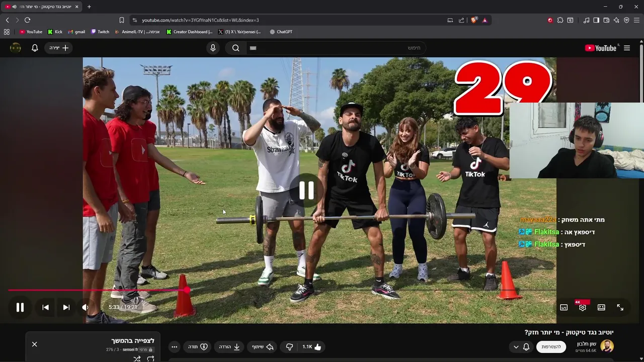Expand the channel notification preferences dropdown

point(521,347)
